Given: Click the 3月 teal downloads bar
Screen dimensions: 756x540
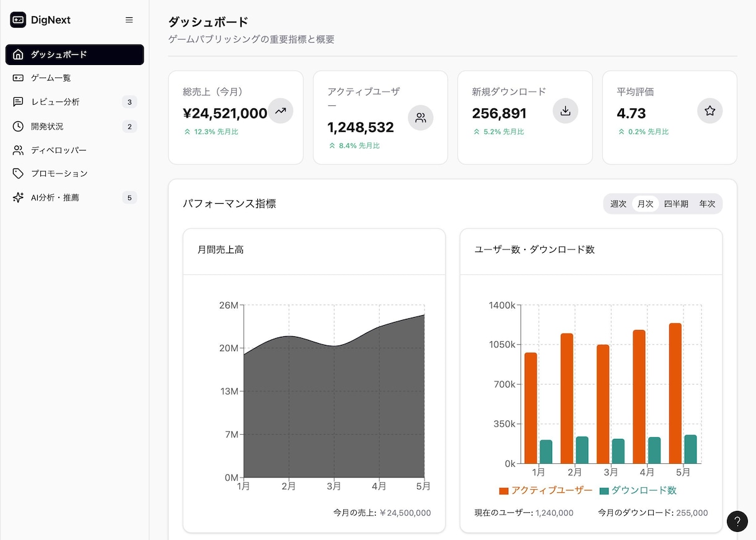Looking at the screenshot, I should click(x=618, y=451).
